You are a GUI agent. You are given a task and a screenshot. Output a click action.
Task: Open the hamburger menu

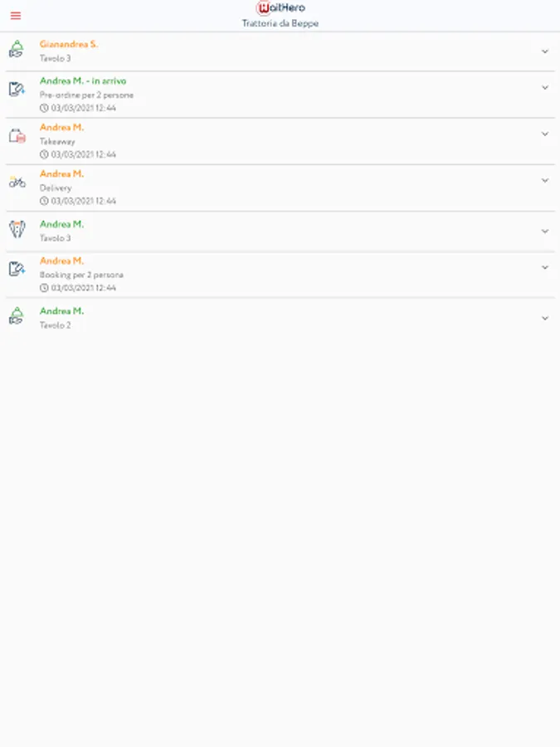(16, 16)
